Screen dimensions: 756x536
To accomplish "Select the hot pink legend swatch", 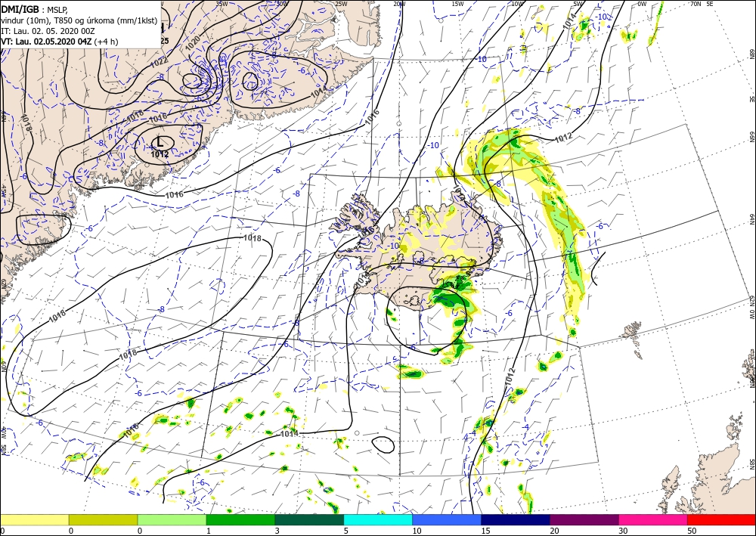I will pos(653,519).
